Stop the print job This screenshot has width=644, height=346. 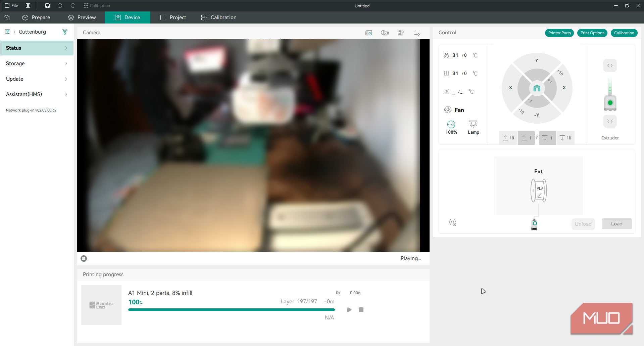pyautogui.click(x=361, y=310)
